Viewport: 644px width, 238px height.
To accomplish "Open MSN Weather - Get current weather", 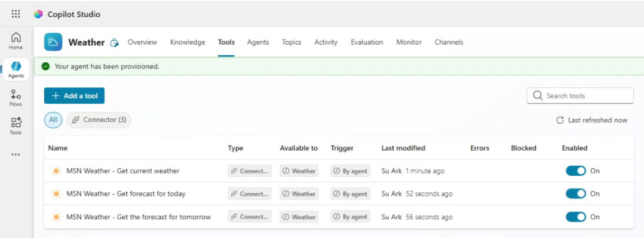I will 123,171.
